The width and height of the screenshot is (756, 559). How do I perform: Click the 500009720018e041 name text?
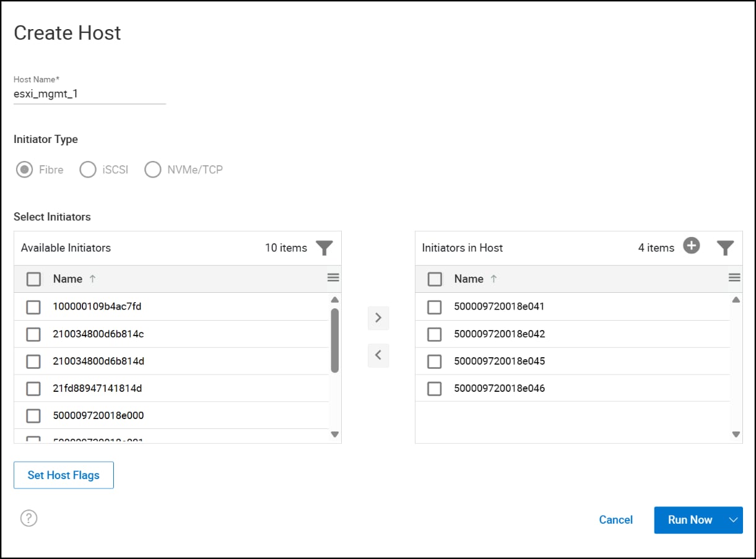pyautogui.click(x=499, y=306)
